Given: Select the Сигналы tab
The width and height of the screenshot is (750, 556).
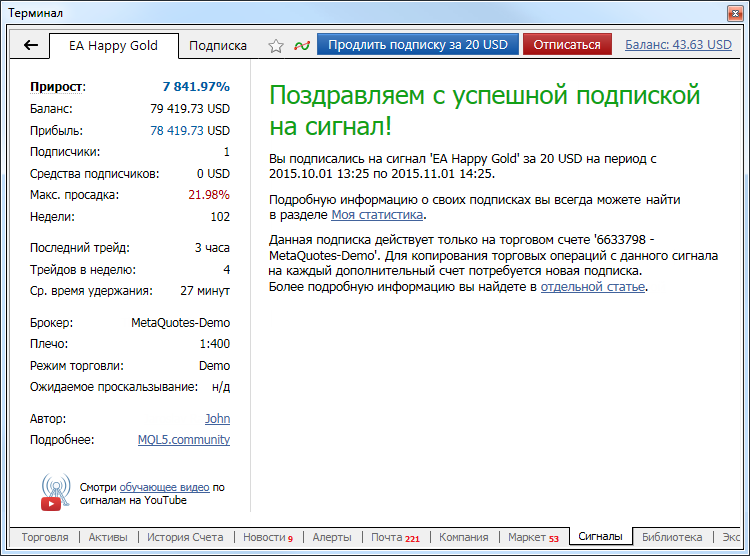Looking at the screenshot, I should click(x=600, y=536).
